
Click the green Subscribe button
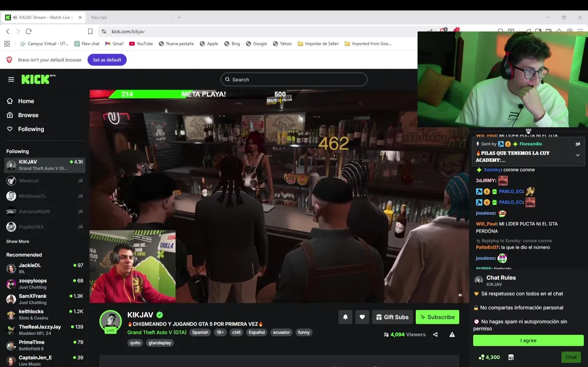437,317
